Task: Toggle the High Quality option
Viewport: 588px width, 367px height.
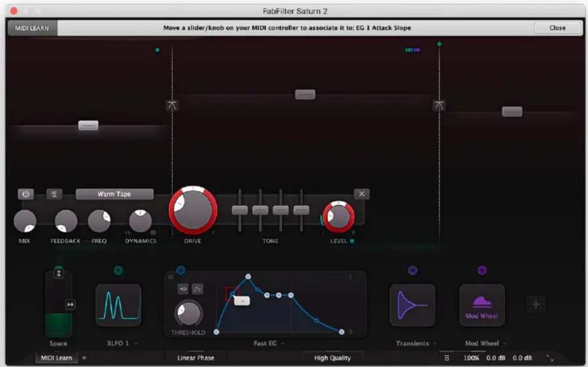Action: pyautogui.click(x=333, y=358)
